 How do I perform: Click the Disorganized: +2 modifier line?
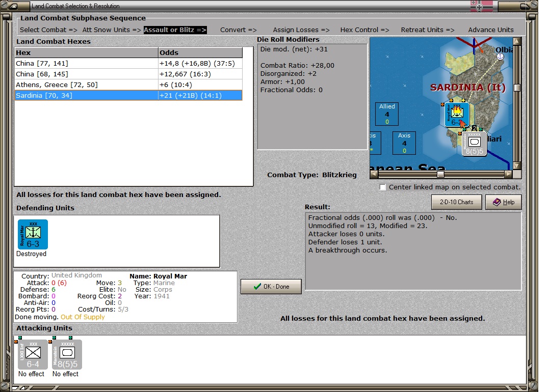[x=288, y=74]
